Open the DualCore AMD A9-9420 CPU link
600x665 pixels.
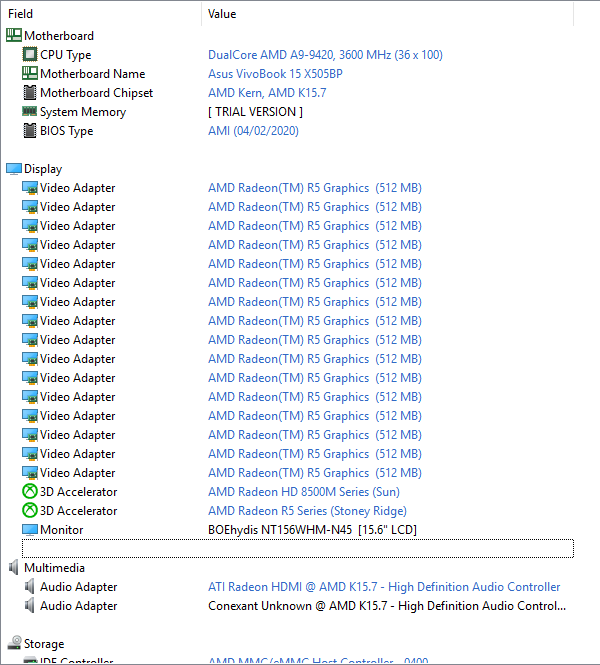click(x=325, y=55)
